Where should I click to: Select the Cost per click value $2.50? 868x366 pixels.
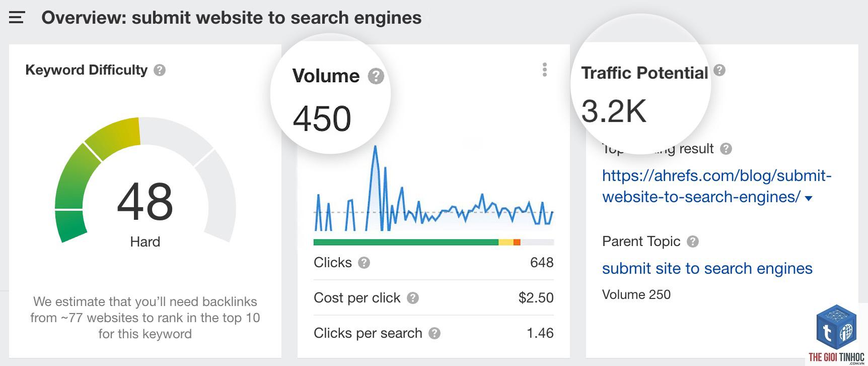(x=536, y=298)
